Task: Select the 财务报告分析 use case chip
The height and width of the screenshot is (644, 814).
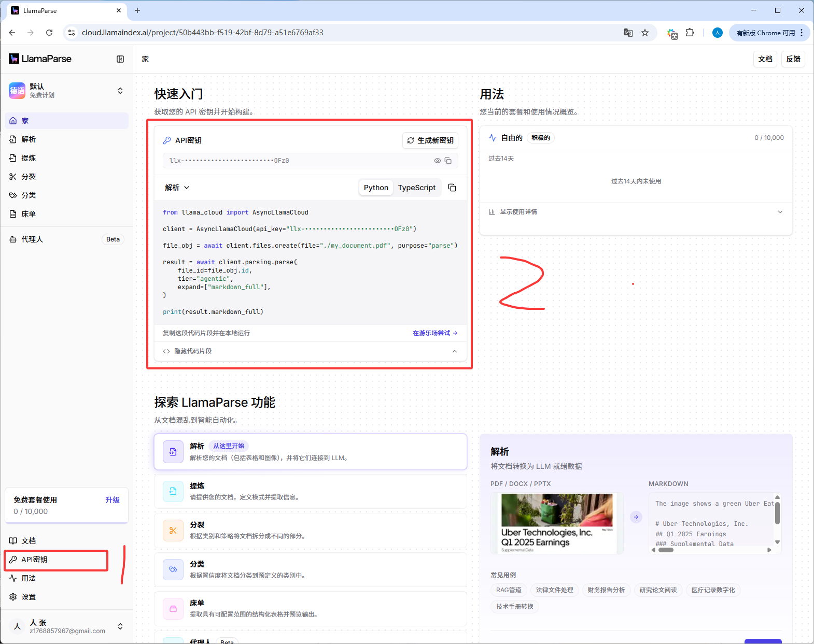Action: tap(606, 590)
